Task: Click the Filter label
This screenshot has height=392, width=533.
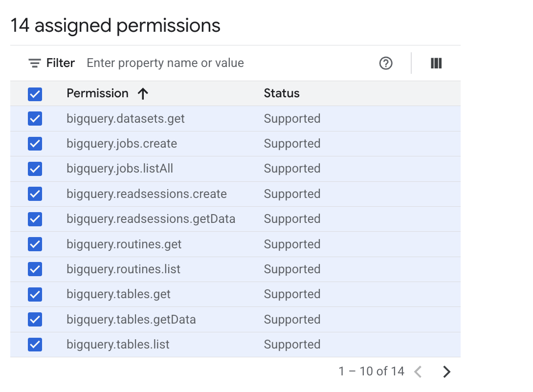Action: click(x=60, y=63)
